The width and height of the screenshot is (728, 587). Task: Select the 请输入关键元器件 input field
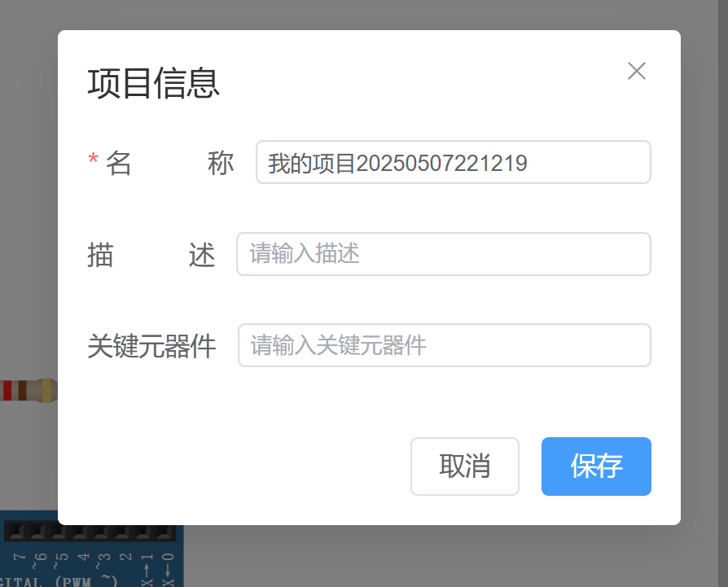coord(444,345)
